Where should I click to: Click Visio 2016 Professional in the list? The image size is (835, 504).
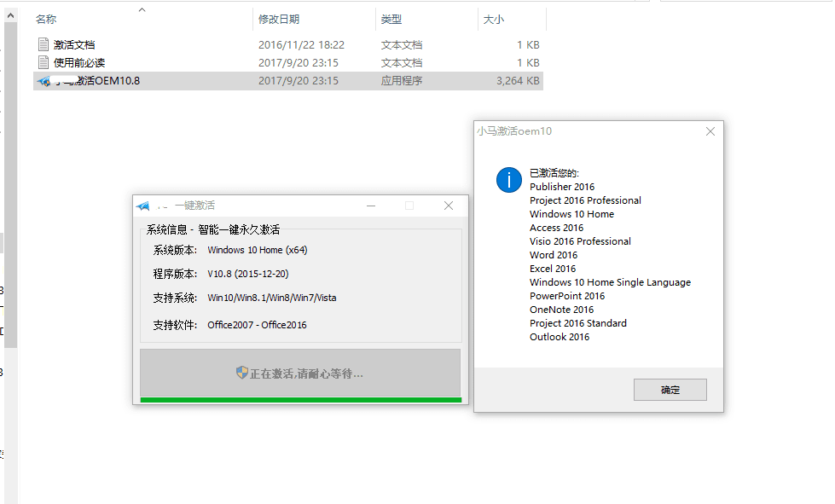[x=580, y=241]
